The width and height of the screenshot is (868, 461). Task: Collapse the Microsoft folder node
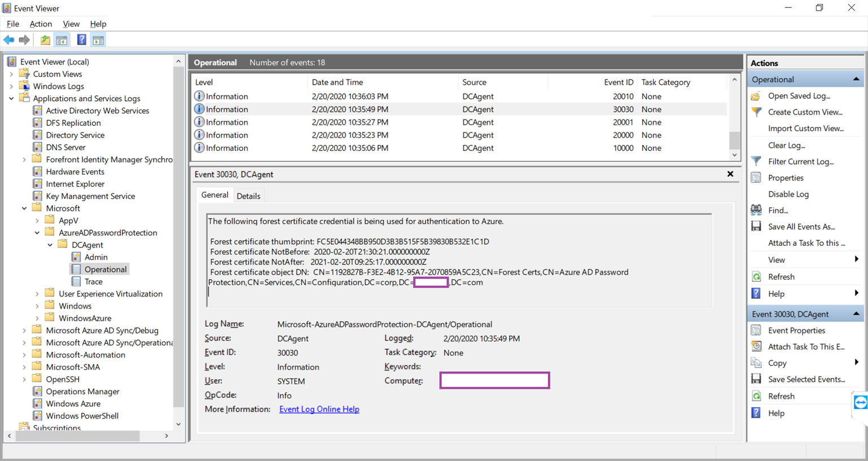pos(24,208)
